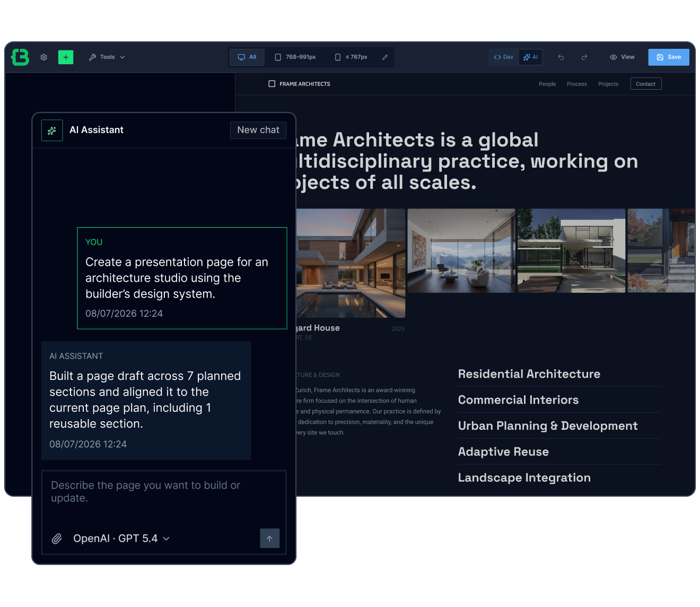Open the People nav link
The image size is (700, 607).
[547, 84]
